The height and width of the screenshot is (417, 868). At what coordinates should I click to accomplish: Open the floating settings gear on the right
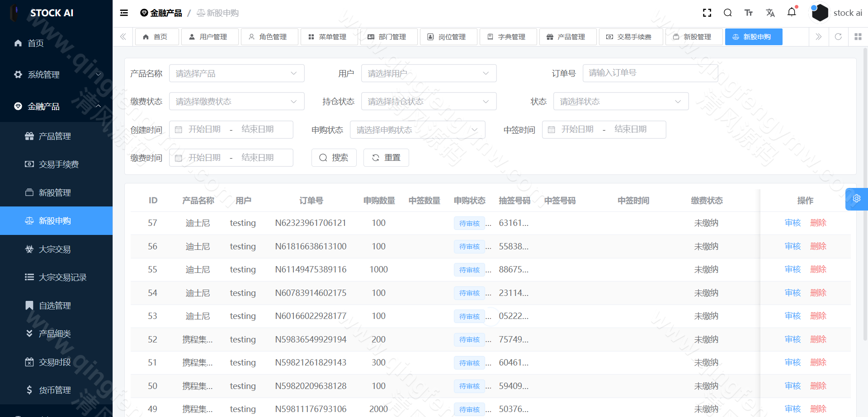856,199
